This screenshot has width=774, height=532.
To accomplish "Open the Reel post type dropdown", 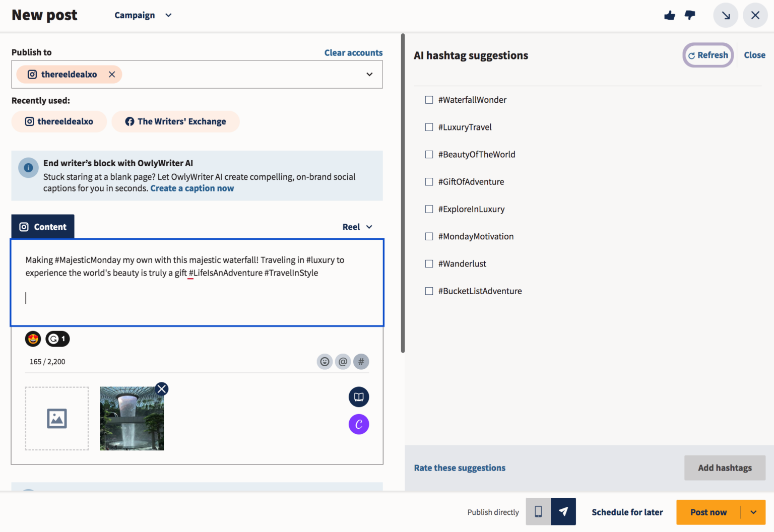I will point(357,227).
